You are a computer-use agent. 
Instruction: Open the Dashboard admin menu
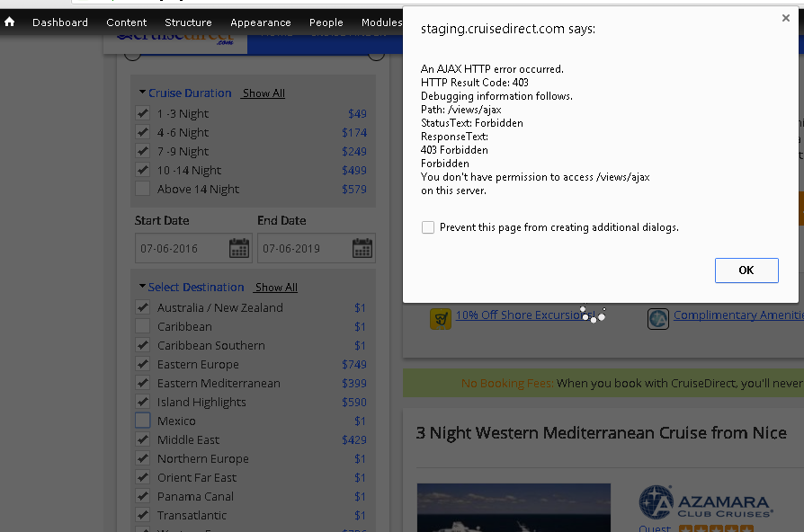tap(60, 22)
